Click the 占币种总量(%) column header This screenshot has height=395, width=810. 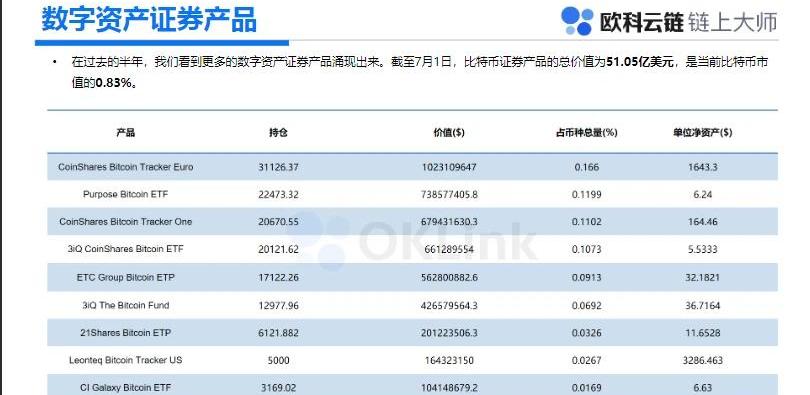click(586, 132)
